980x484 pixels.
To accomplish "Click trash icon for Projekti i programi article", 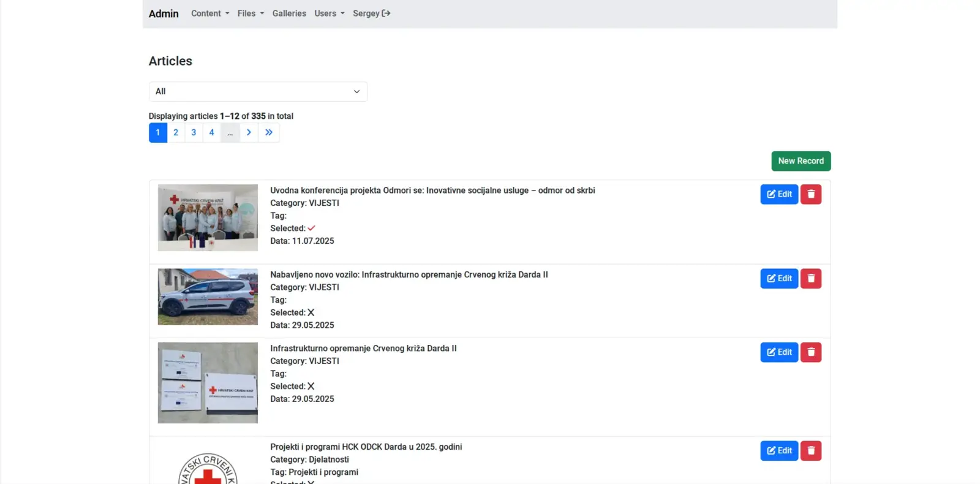I will coord(810,451).
